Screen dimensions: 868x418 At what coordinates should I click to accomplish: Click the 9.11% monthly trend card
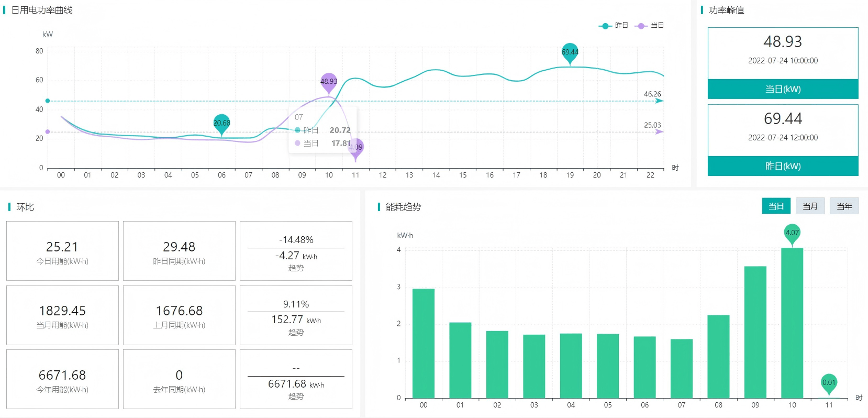tap(296, 315)
